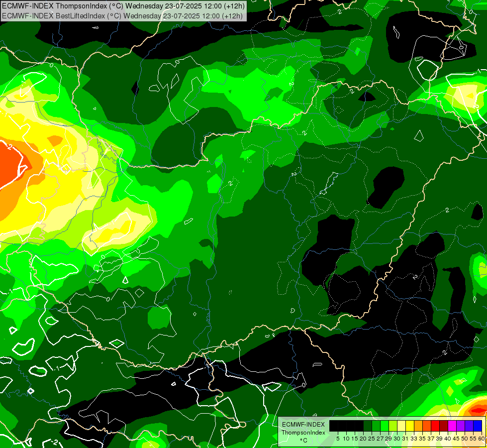Click the legend's °C unit label
The width and height of the screenshot is (487, 448).
(x=304, y=441)
